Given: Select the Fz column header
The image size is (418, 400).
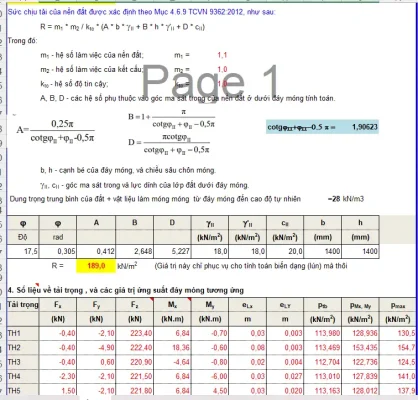Looking at the screenshot, I should [134, 305].
